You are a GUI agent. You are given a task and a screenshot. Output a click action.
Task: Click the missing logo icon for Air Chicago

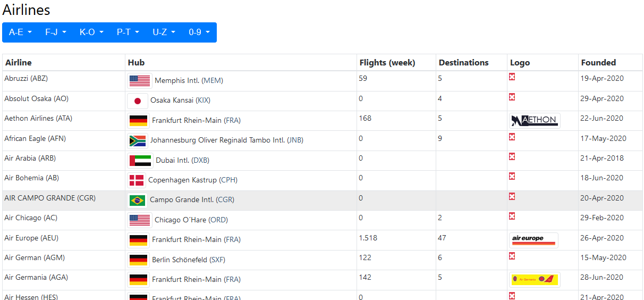click(512, 216)
